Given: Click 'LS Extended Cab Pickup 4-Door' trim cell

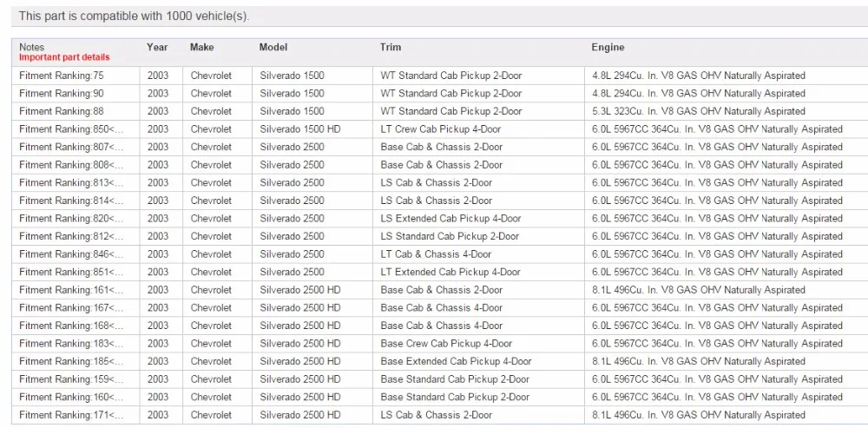Looking at the screenshot, I should coord(478,218).
